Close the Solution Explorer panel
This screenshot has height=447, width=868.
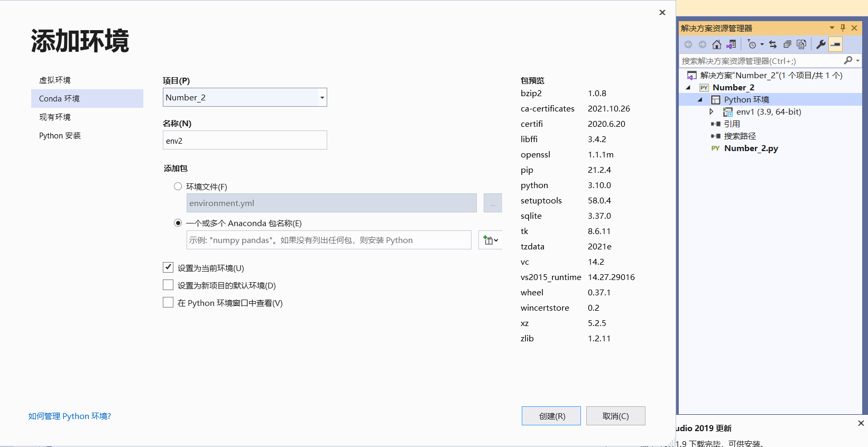click(854, 28)
